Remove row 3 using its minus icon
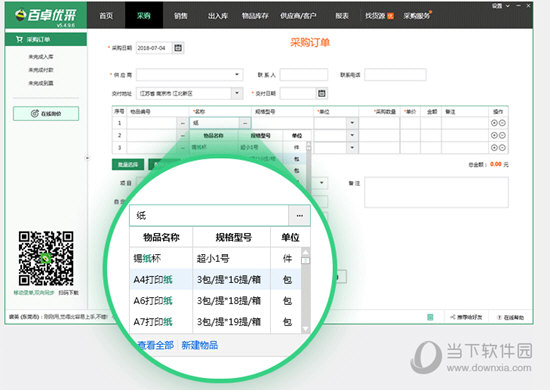Image resolution: width=550 pixels, height=390 pixels. (502, 148)
